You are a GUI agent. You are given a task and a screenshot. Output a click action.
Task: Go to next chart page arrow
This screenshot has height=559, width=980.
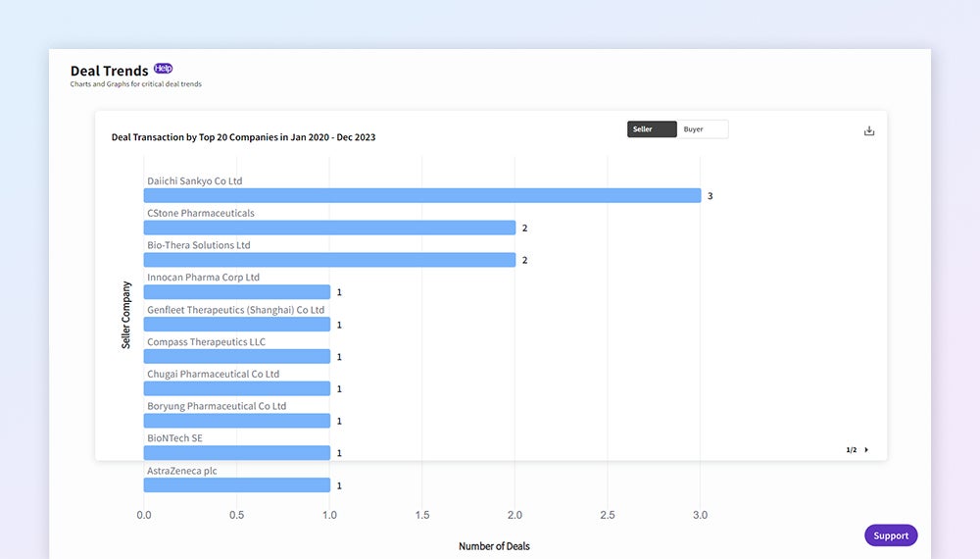coord(866,450)
